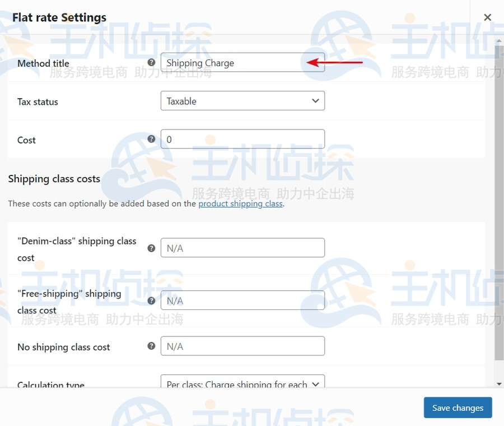Focus the Free-shipping class cost field

point(242,300)
